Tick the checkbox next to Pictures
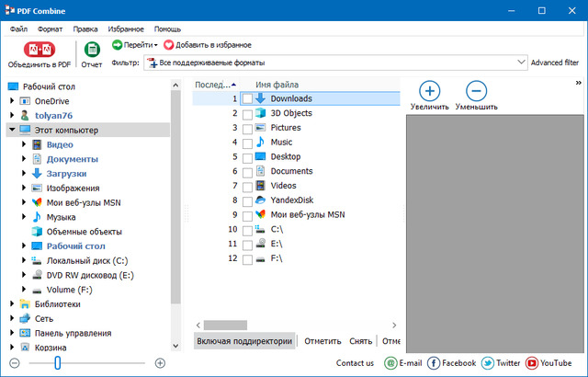 pos(247,128)
